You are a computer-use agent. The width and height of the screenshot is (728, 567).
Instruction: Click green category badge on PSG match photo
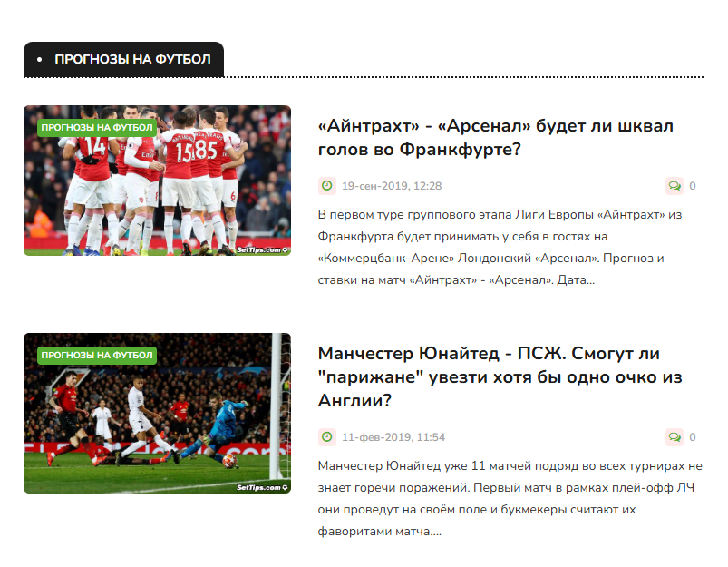coord(97,355)
